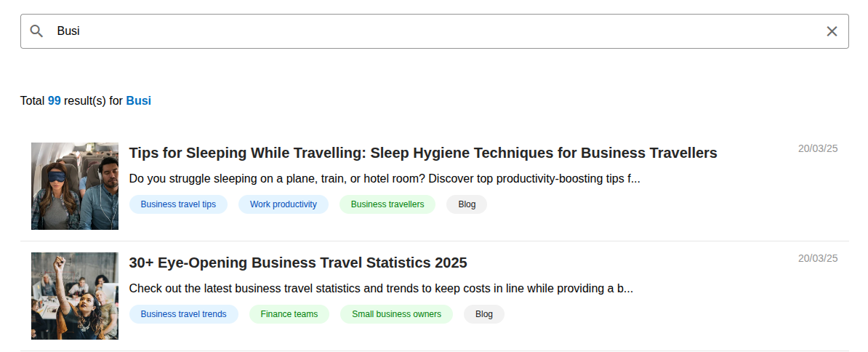
Task: Open "Tips for Sleeping While Travelling" article title
Action: click(x=422, y=153)
